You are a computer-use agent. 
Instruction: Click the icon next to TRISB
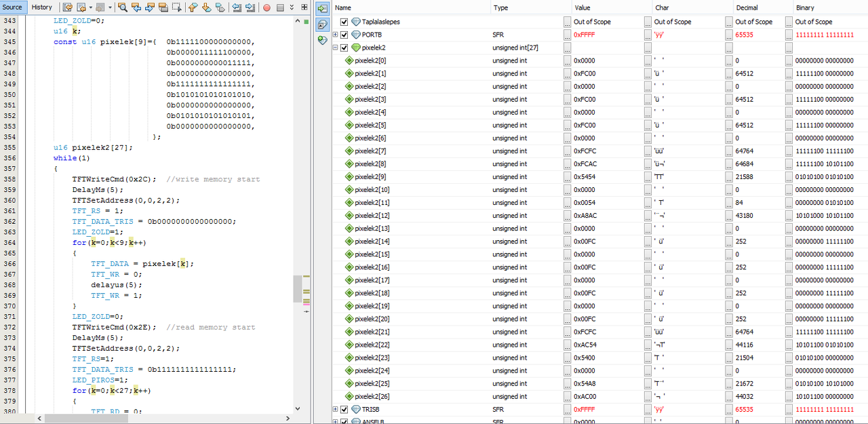[x=356, y=409]
